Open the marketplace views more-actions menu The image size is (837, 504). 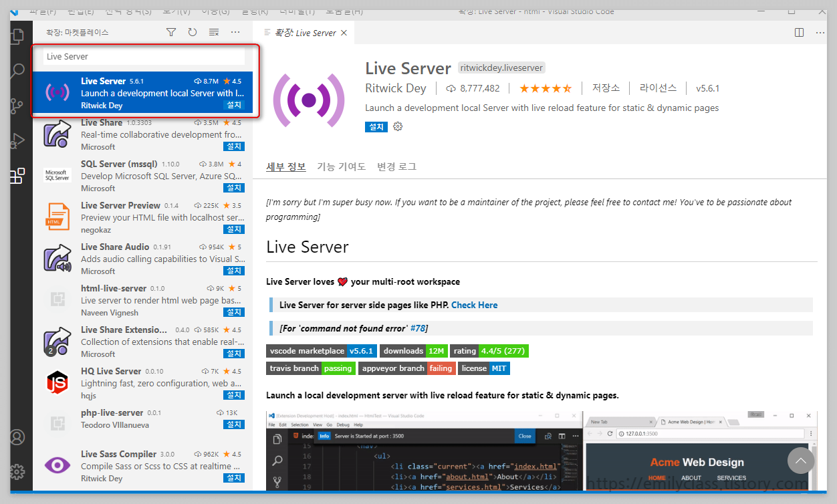pos(235,32)
